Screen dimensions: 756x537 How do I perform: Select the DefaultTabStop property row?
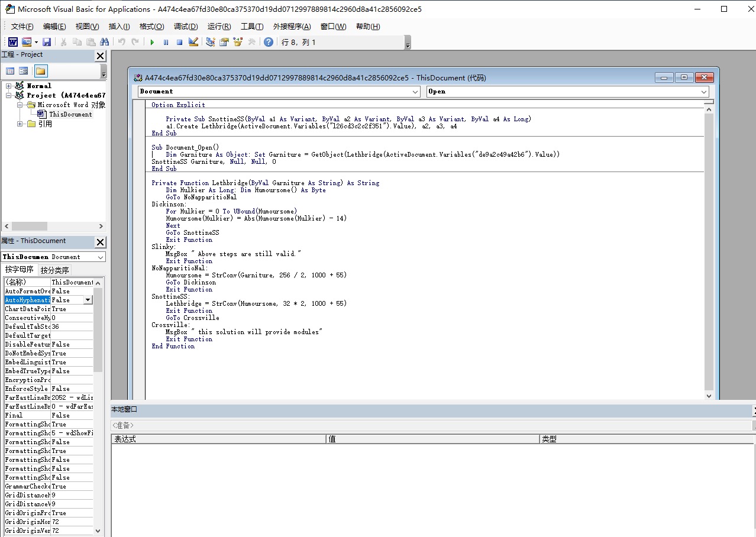(x=49, y=326)
